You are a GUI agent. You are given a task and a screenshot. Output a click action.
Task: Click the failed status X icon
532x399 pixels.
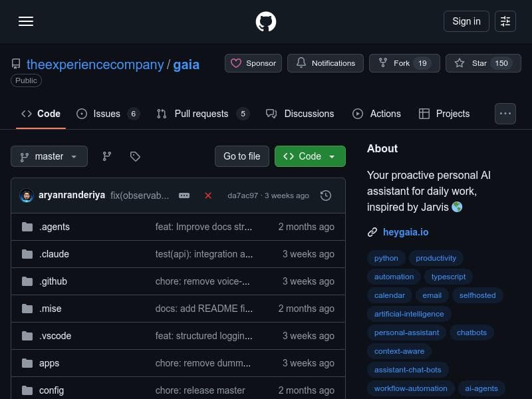(208, 196)
